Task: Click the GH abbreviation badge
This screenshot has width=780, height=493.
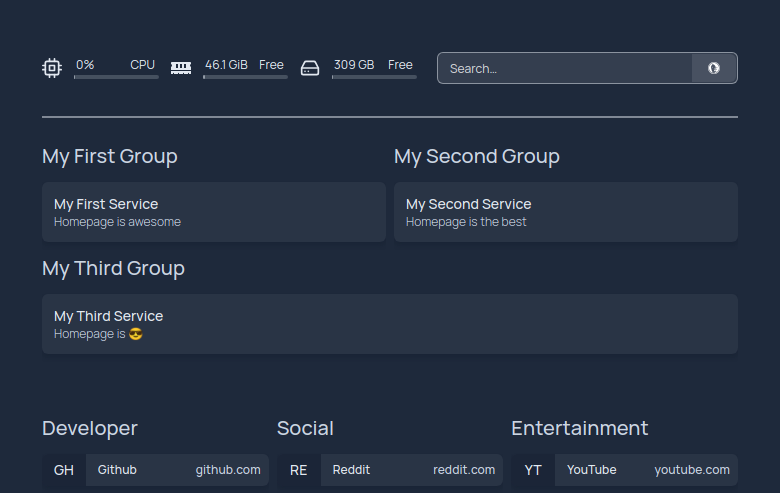Action: tap(64, 470)
